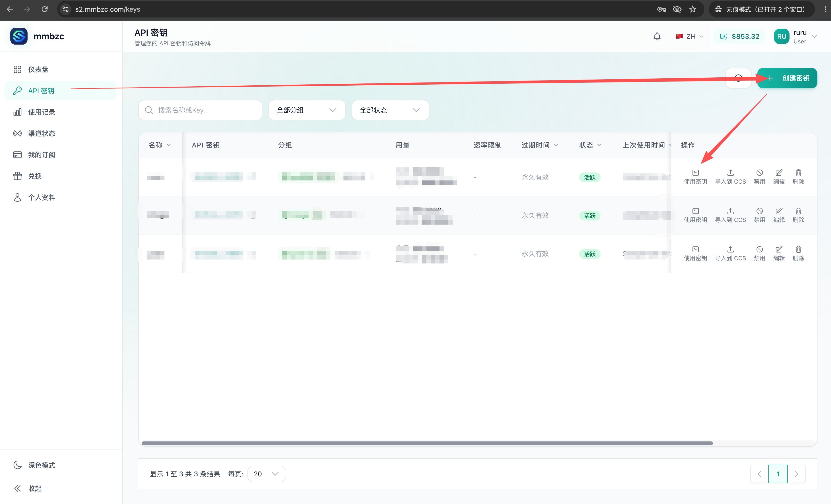
Task: Open the 兑换 redeem page
Action: (x=61, y=176)
